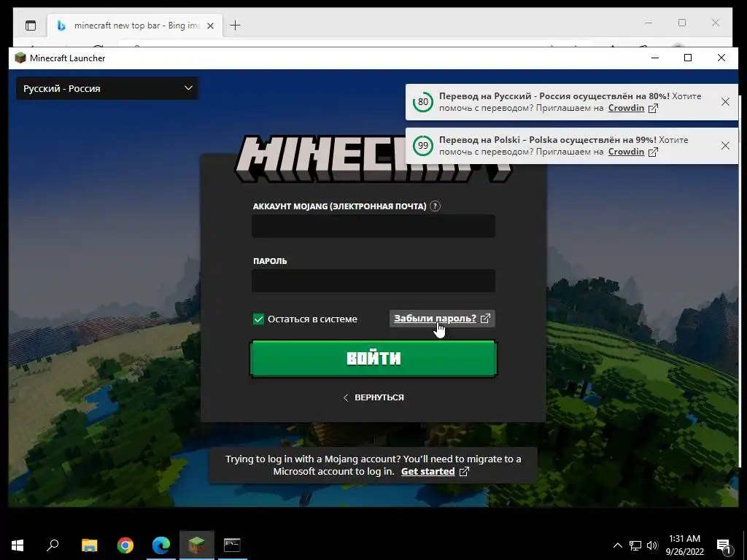Open the network status tray icon
The width and height of the screenshot is (747, 560).
[x=635, y=545]
